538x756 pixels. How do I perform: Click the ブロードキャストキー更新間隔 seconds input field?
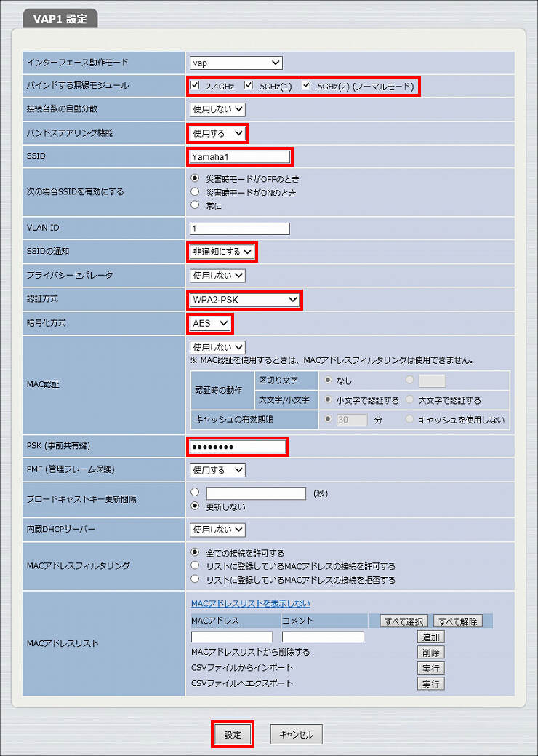click(256, 493)
